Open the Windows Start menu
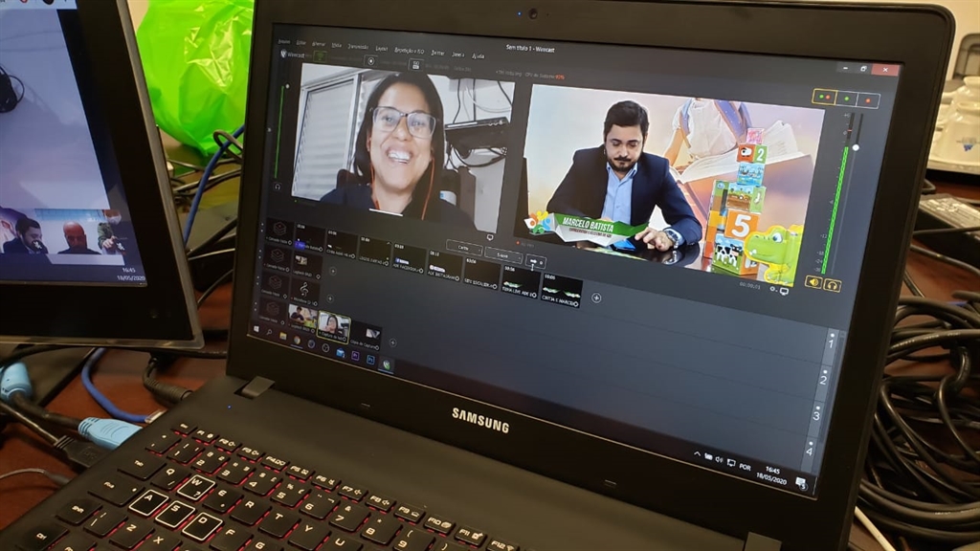 coord(256,329)
